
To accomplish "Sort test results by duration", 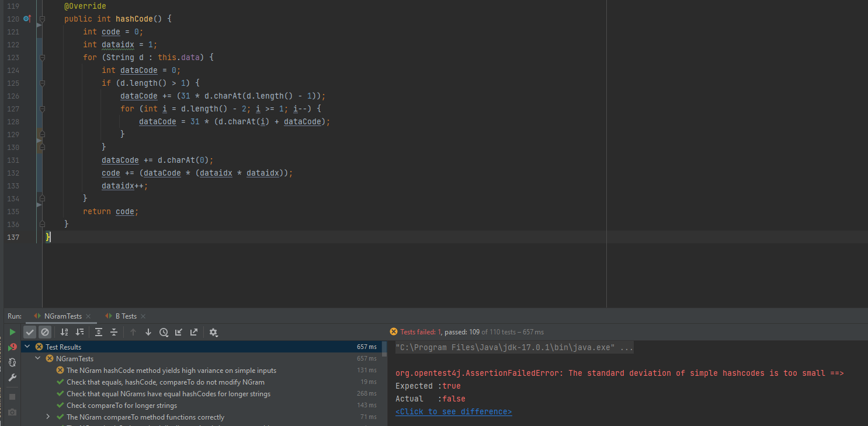I will (x=79, y=332).
